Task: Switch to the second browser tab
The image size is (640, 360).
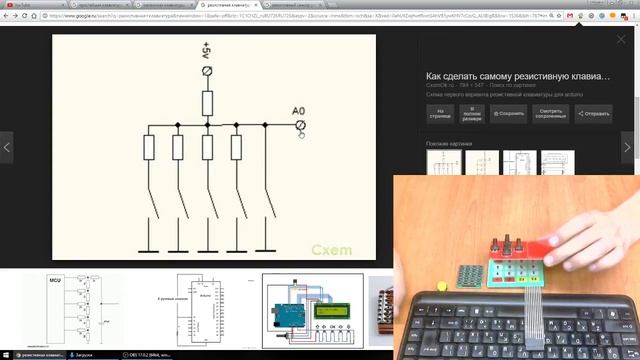Action: click(99, 5)
